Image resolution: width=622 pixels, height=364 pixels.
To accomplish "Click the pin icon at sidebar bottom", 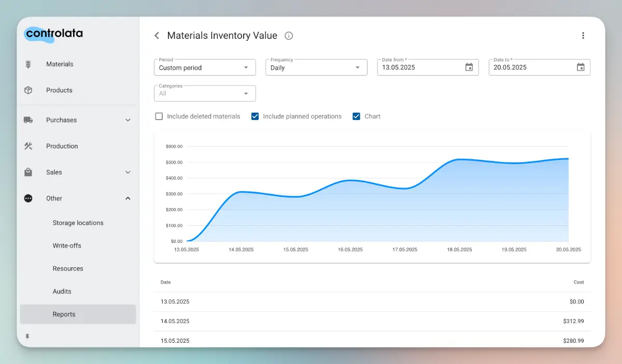I will (x=27, y=337).
